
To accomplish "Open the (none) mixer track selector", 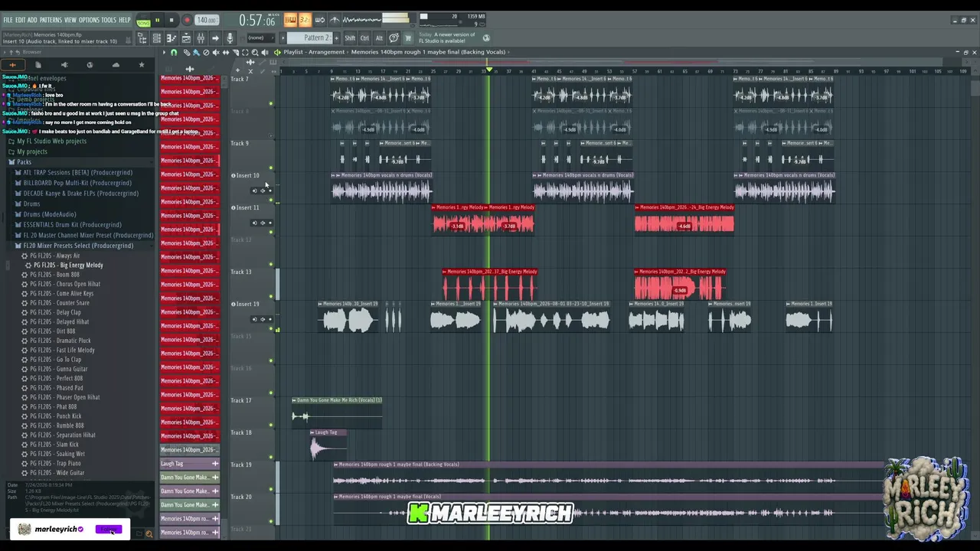I will (x=260, y=38).
